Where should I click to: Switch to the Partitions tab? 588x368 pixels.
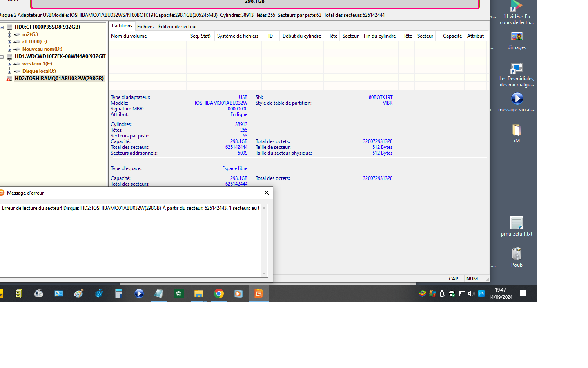coord(122,26)
